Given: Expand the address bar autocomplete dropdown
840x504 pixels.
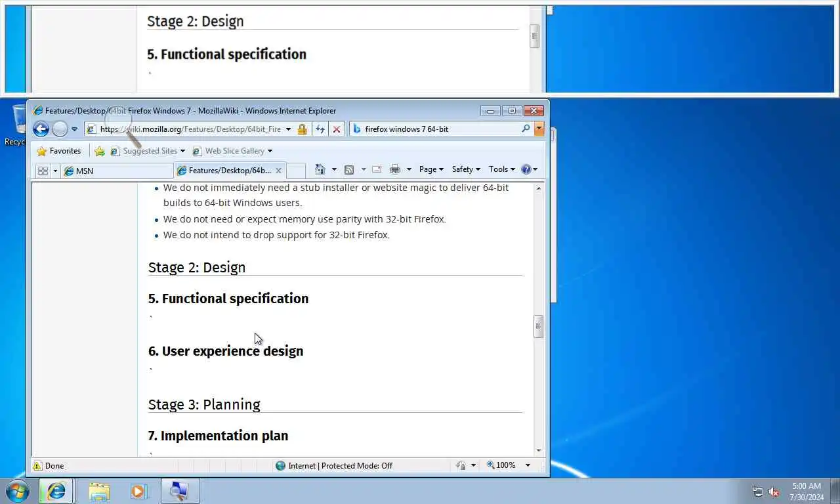Looking at the screenshot, I should pyautogui.click(x=288, y=129).
